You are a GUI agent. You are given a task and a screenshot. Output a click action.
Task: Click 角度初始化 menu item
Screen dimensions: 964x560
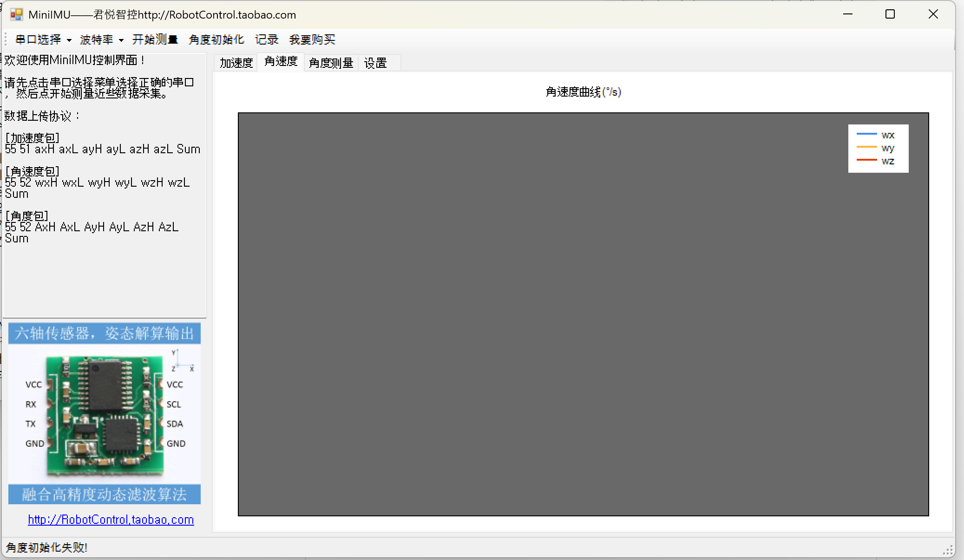pyautogui.click(x=216, y=39)
